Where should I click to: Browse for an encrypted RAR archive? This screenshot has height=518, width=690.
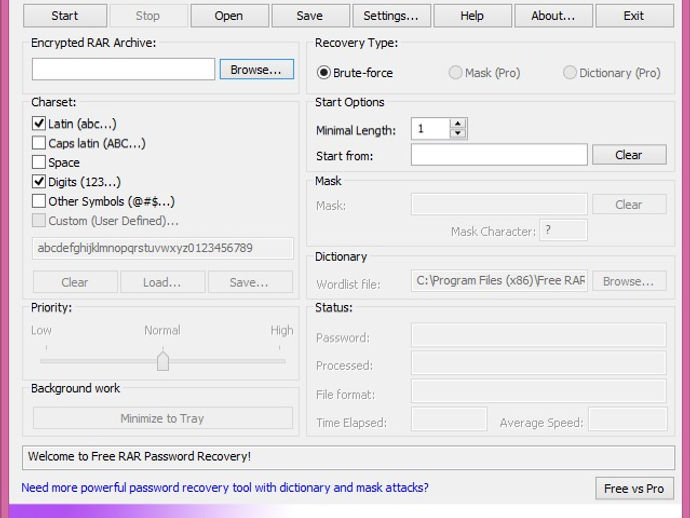[x=257, y=70]
